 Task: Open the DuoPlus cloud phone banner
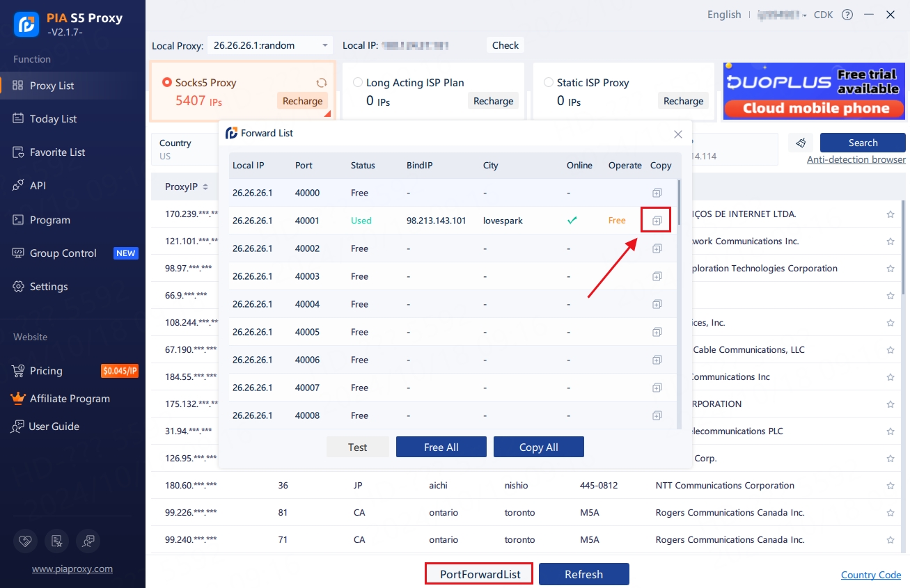pos(814,91)
